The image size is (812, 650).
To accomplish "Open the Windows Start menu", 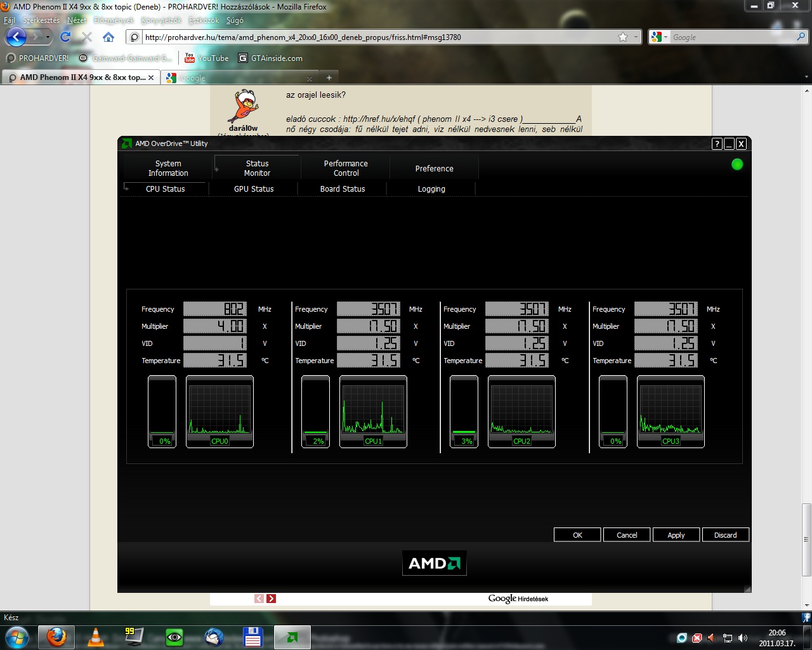I will click(x=16, y=637).
